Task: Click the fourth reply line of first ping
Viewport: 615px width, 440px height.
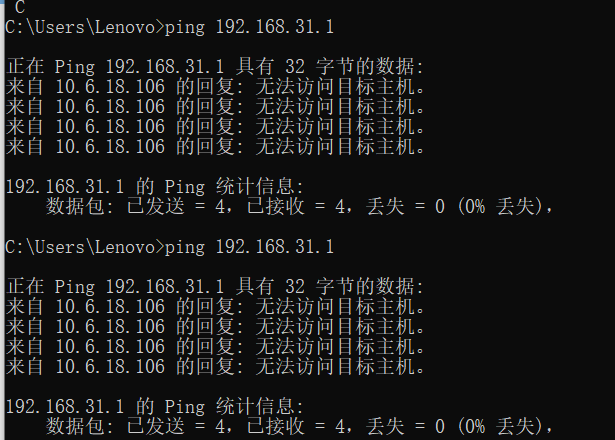Action: [215, 147]
